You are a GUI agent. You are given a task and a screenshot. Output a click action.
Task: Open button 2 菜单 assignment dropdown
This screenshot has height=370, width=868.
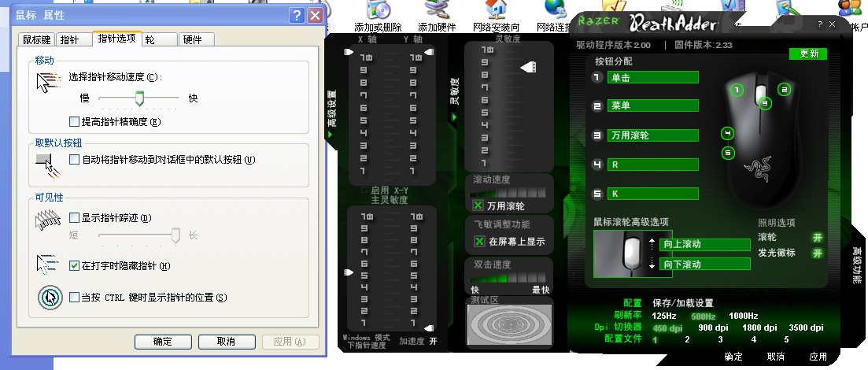(x=652, y=105)
